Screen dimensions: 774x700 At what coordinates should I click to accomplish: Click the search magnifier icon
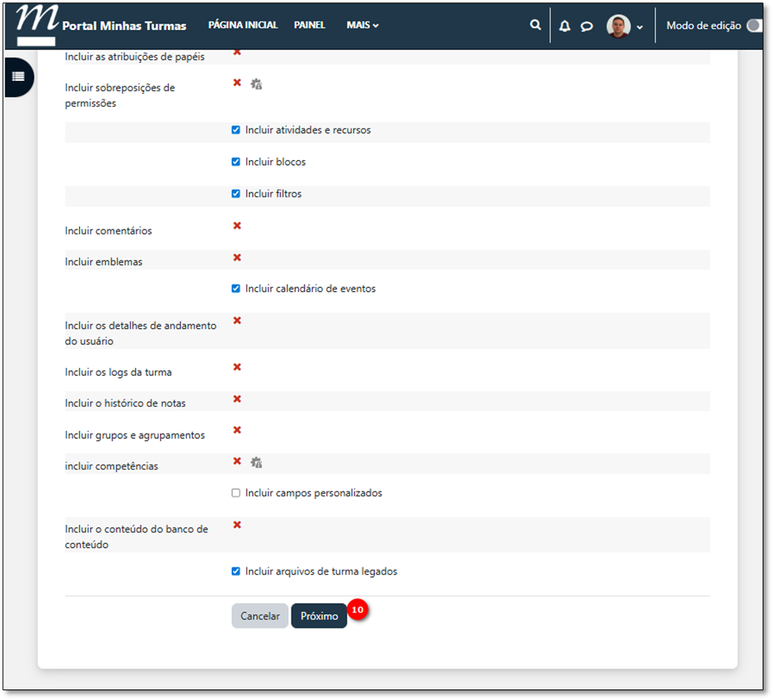coord(535,25)
